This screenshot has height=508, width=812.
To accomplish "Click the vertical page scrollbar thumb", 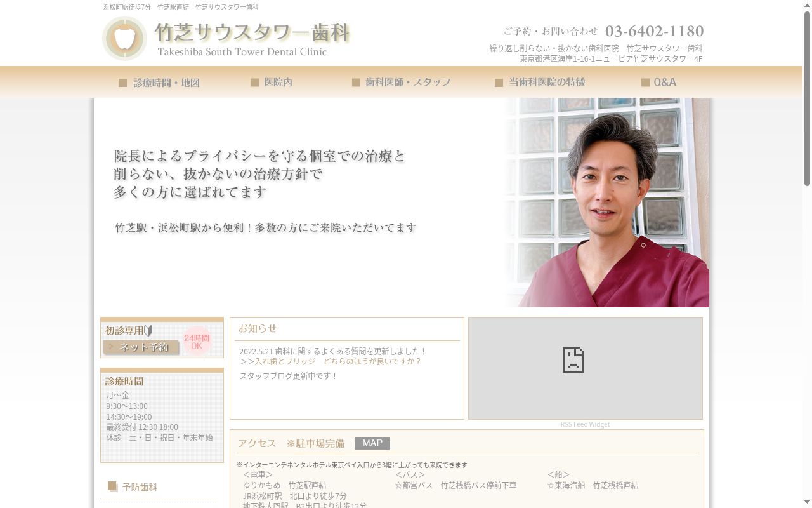I will point(807,98).
